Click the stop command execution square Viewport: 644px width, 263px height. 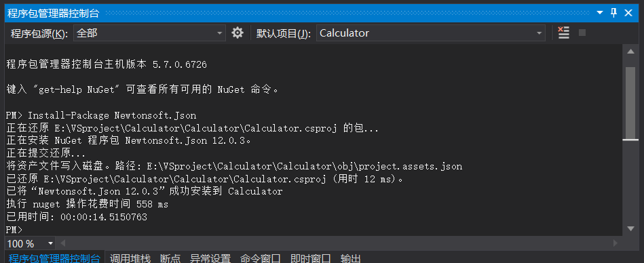click(x=582, y=33)
